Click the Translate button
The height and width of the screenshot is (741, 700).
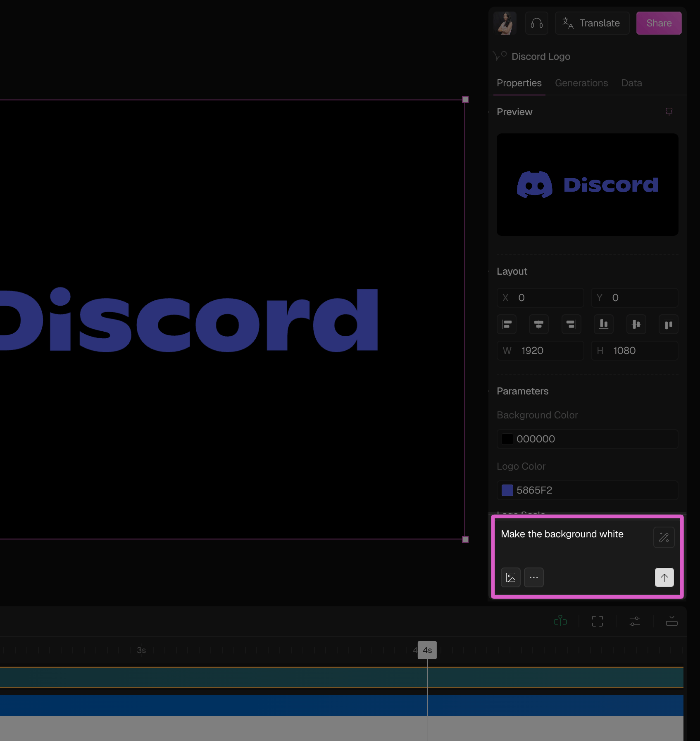tap(592, 23)
